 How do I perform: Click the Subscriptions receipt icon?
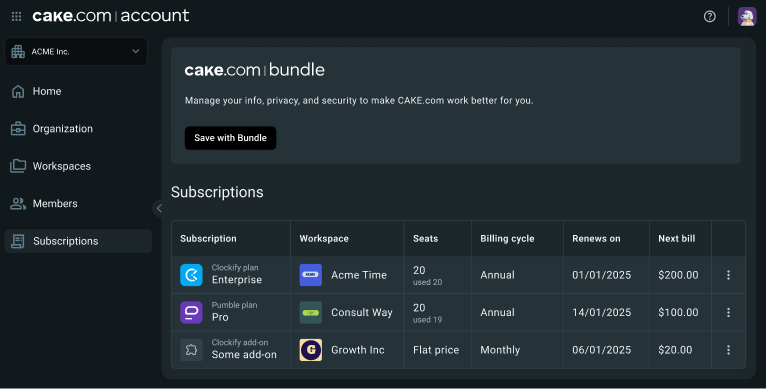click(x=18, y=241)
